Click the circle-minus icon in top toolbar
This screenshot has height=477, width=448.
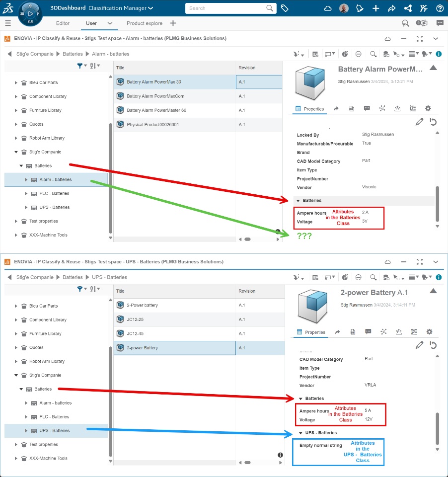(358, 54)
